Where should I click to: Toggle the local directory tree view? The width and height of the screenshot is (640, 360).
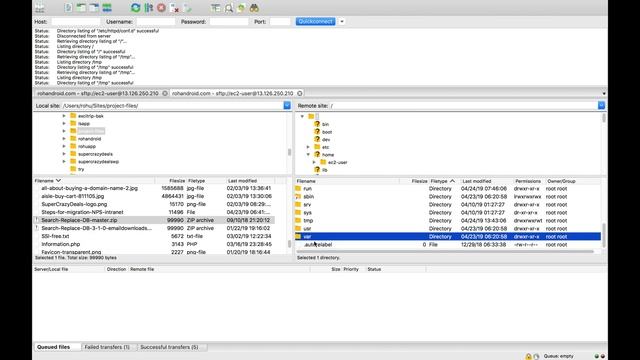81,8
